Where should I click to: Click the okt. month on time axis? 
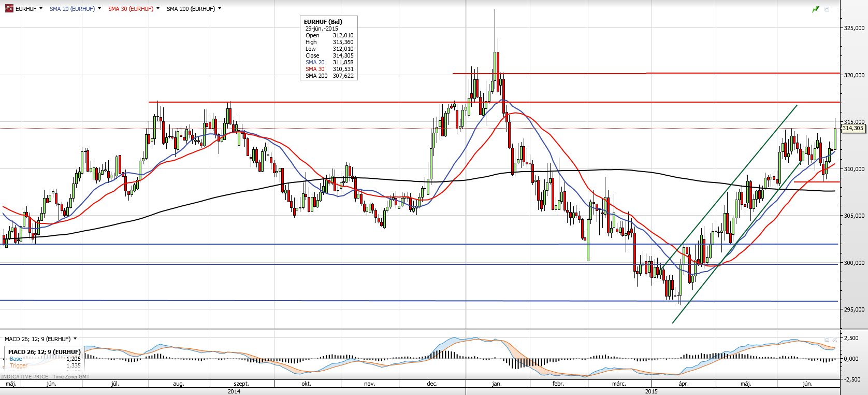[x=306, y=384]
